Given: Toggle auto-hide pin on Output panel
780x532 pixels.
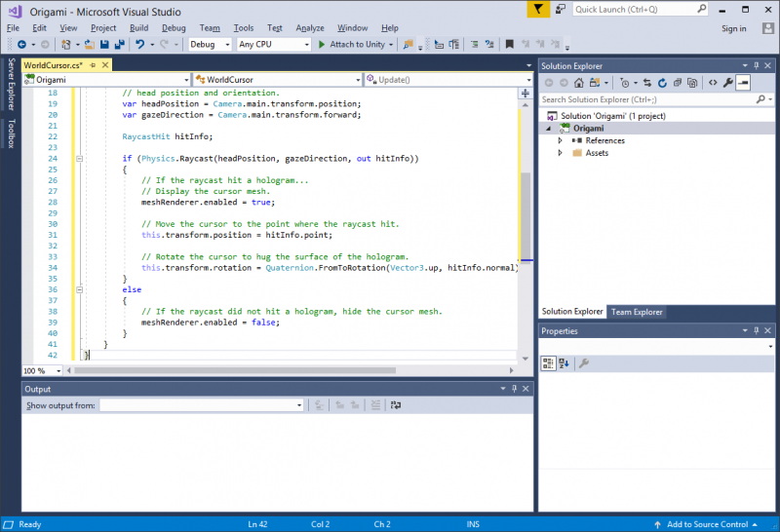Looking at the screenshot, I should tap(515, 389).
